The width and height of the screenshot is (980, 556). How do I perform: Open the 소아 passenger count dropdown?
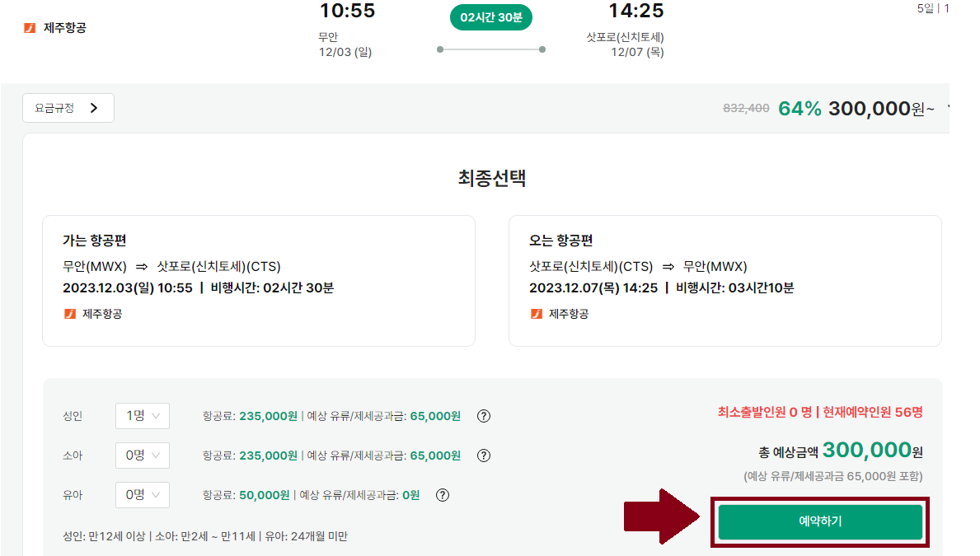point(142,456)
